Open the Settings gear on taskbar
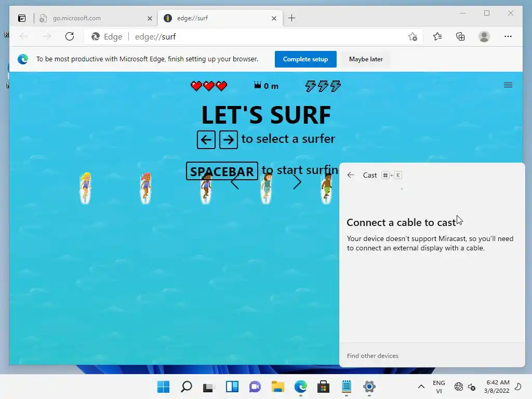 (369, 387)
